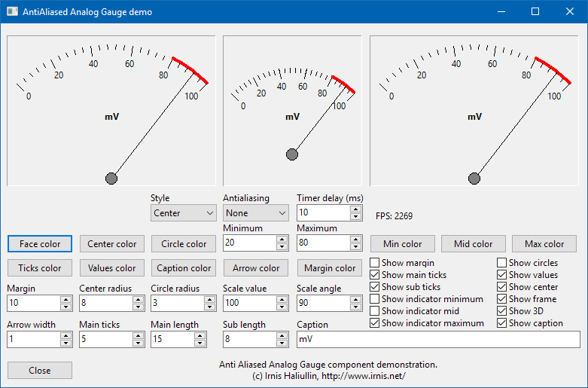The image size is (588, 388).
Task: Open the Style dropdown showing Center
Action: pos(184,213)
